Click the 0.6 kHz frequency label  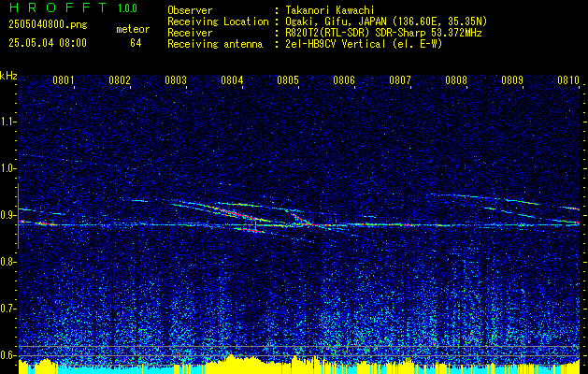8,355
